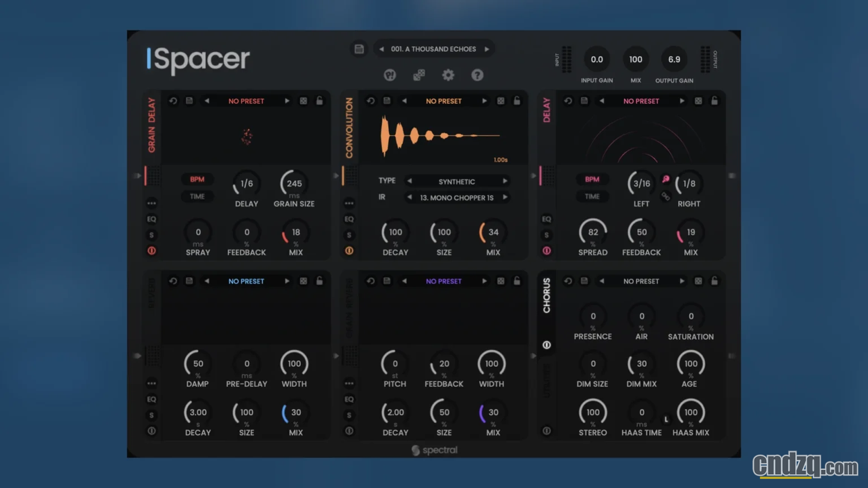Open the Grain Delay module tab
The image size is (868, 488).
(151, 125)
